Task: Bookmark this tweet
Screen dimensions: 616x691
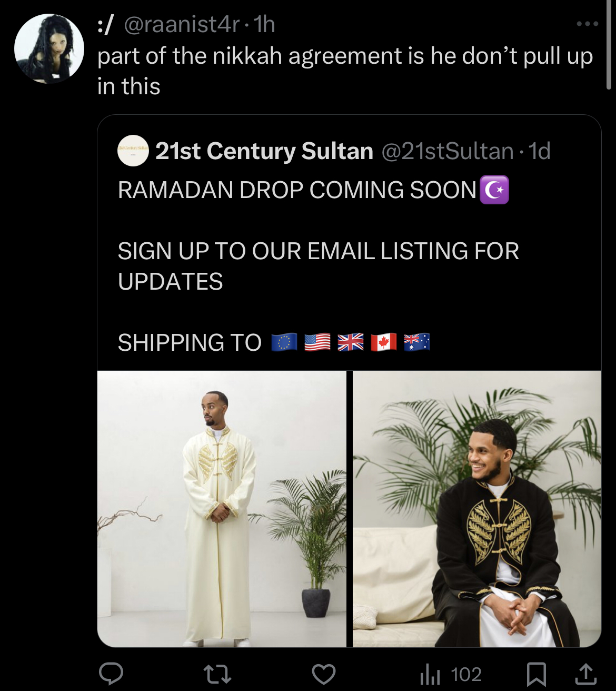Action: click(x=536, y=674)
